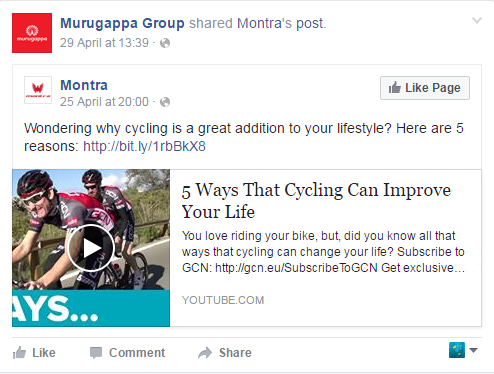494x374 pixels.
Task: Click the Murugappa Group red logo avatar
Action: click(x=32, y=33)
